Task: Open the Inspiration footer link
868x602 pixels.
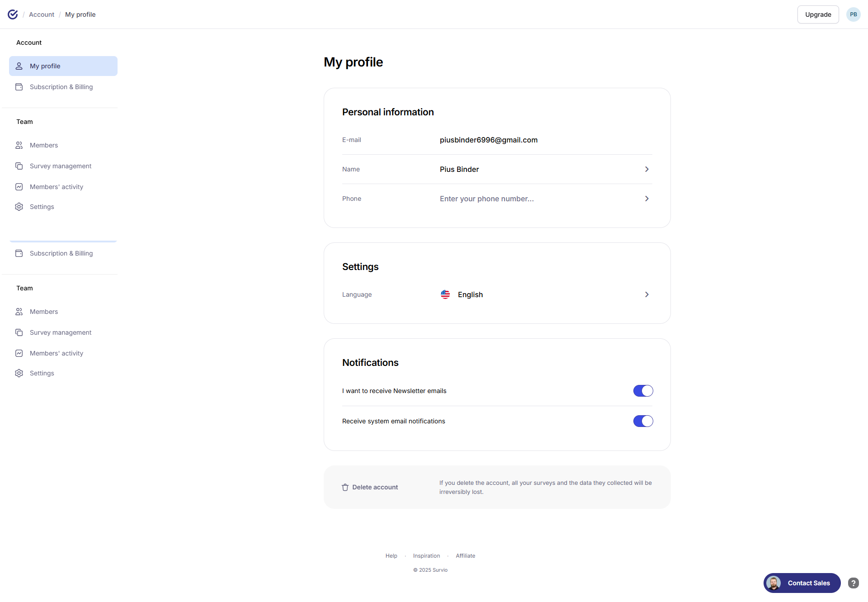Action: 426,556
